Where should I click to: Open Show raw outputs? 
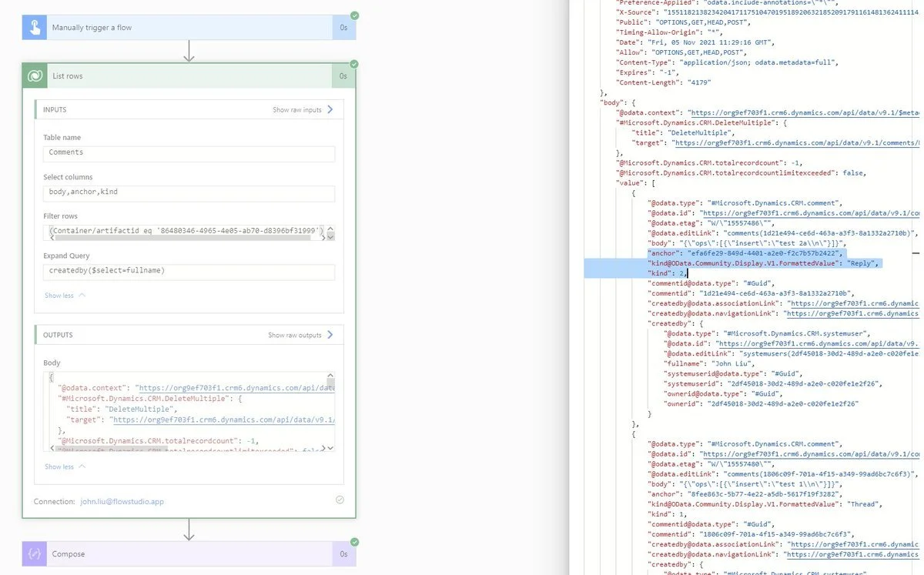point(300,335)
